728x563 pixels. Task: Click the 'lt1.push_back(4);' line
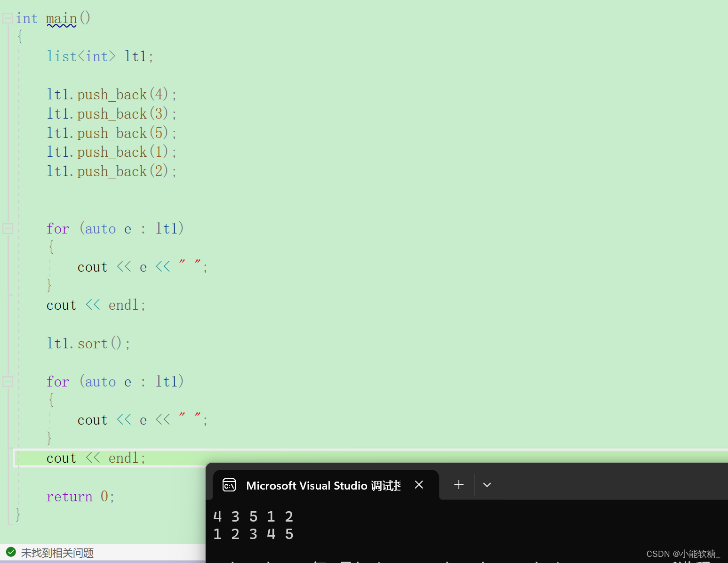pyautogui.click(x=112, y=95)
